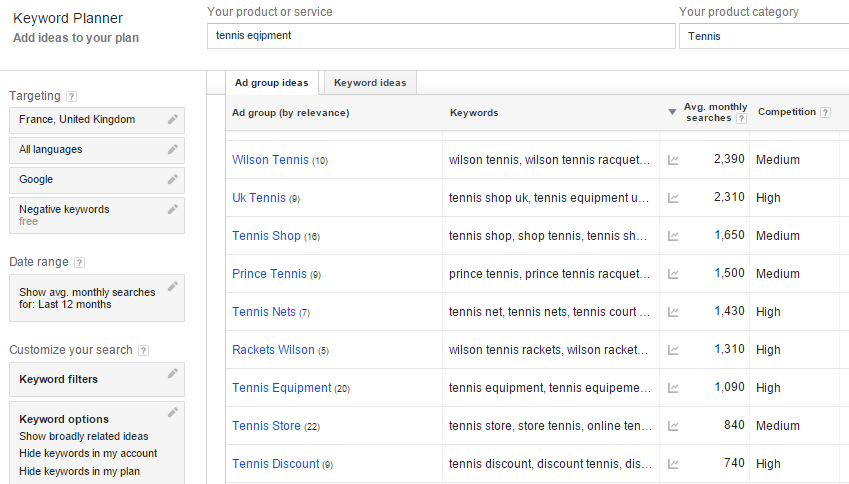The image size is (849, 484).
Task: Click Medium competition in Tennis Store row
Action: 778,426
